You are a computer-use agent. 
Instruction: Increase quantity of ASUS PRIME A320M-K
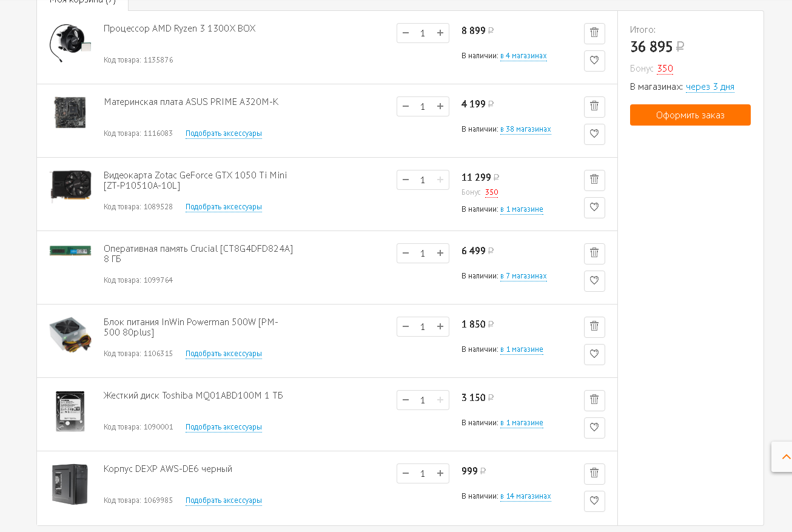440,106
